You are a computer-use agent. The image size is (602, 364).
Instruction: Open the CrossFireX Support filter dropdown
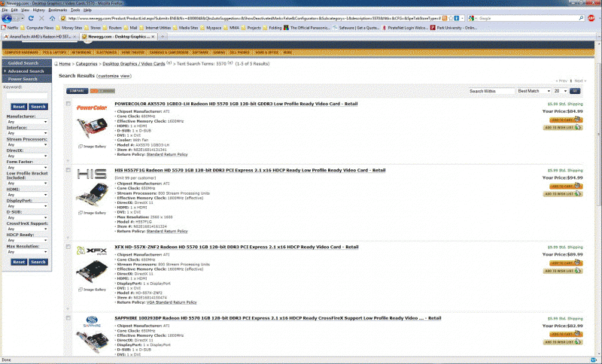click(x=27, y=229)
